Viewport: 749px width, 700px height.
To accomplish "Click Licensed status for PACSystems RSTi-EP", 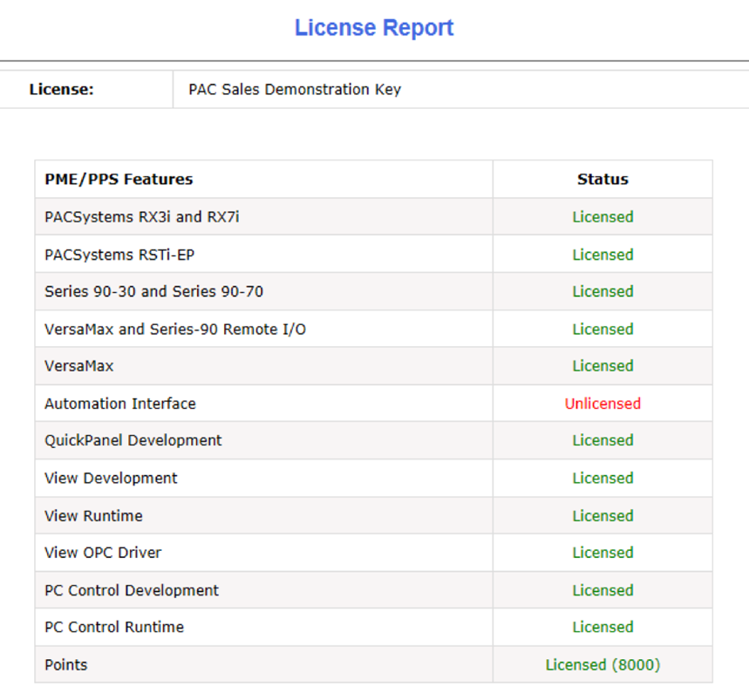I will [x=603, y=255].
